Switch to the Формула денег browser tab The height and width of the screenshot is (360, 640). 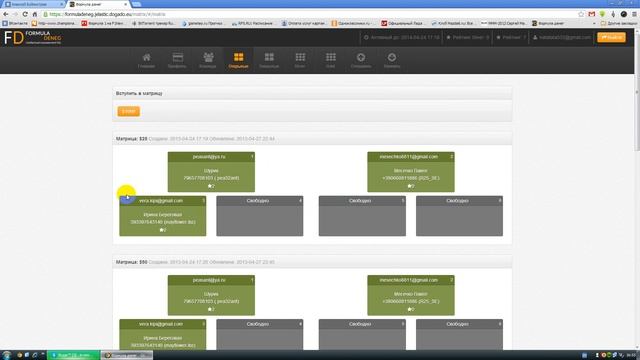98,4
